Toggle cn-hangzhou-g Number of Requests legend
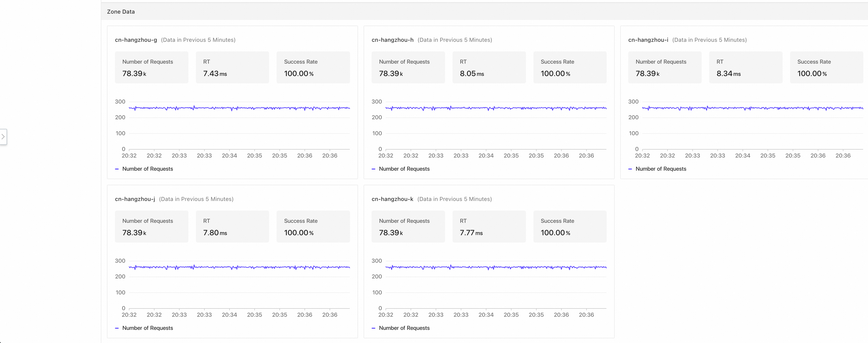 point(147,169)
